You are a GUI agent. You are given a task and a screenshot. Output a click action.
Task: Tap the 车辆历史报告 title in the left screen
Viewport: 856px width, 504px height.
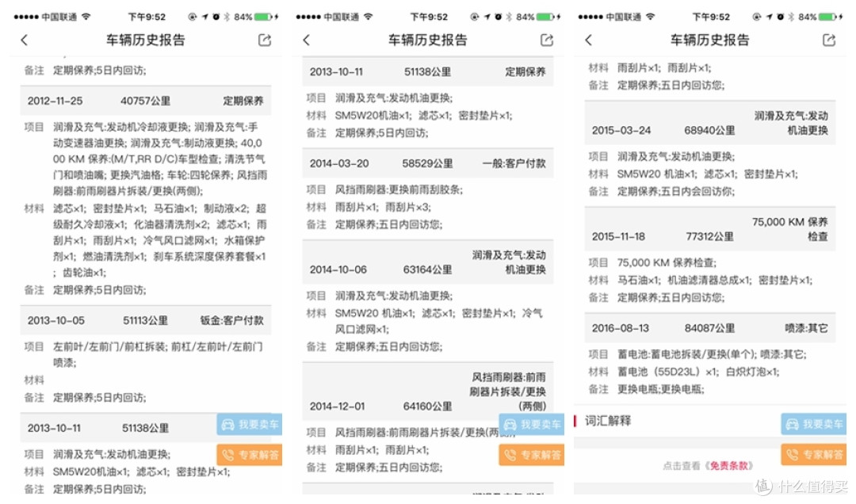click(x=145, y=40)
